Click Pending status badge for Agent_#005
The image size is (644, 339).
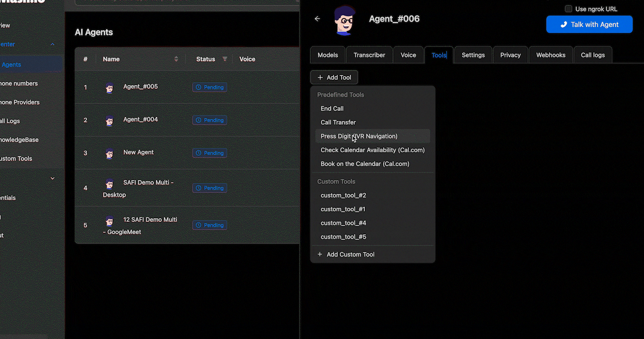[x=210, y=87]
